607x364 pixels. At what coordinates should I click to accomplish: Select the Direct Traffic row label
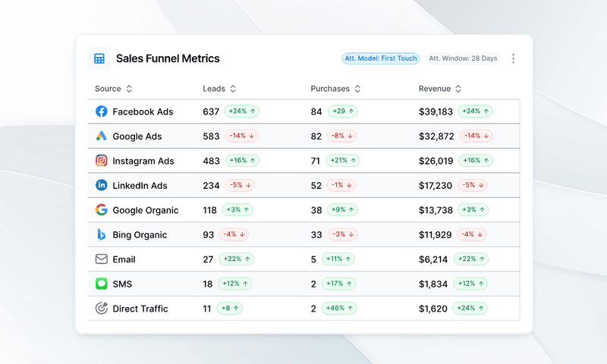tap(140, 309)
